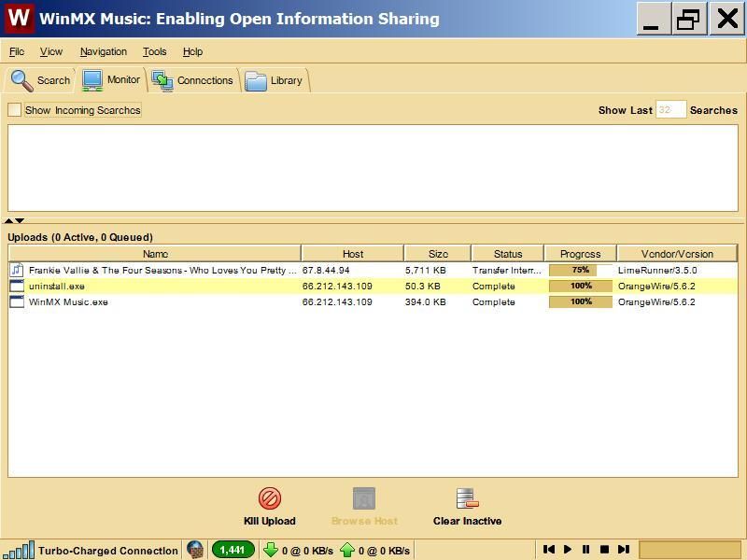Screen dimensions: 747x560
Task: Click the 5,711 KB size cell
Action: pyautogui.click(x=426, y=271)
